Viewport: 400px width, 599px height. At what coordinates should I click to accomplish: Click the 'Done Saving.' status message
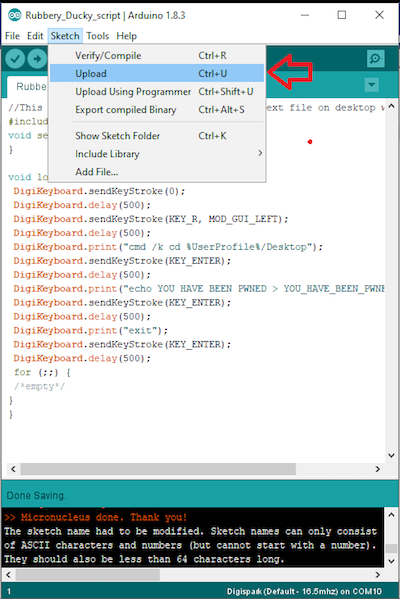[x=36, y=495]
